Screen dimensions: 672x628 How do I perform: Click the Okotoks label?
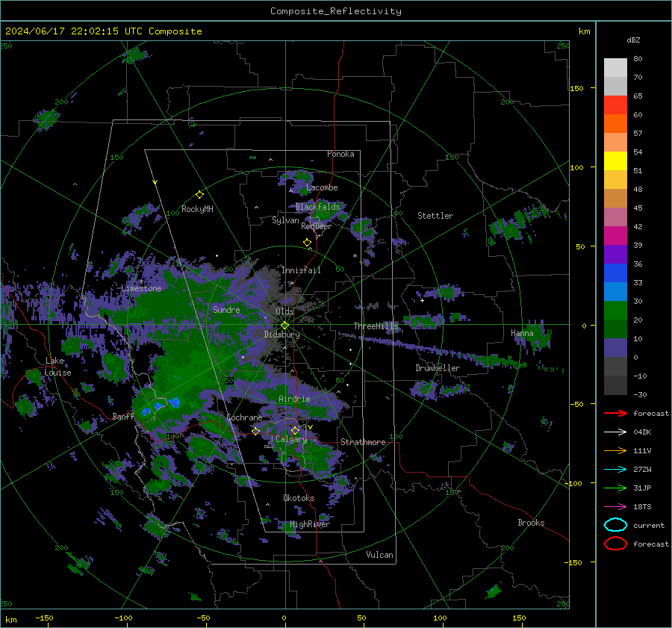299,498
